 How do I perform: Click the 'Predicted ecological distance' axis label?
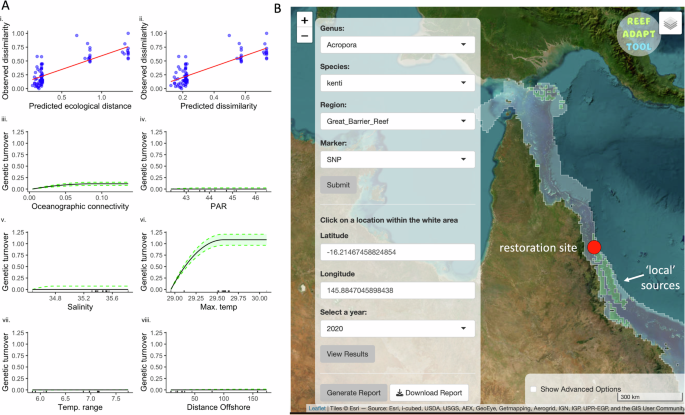pyautogui.click(x=80, y=106)
